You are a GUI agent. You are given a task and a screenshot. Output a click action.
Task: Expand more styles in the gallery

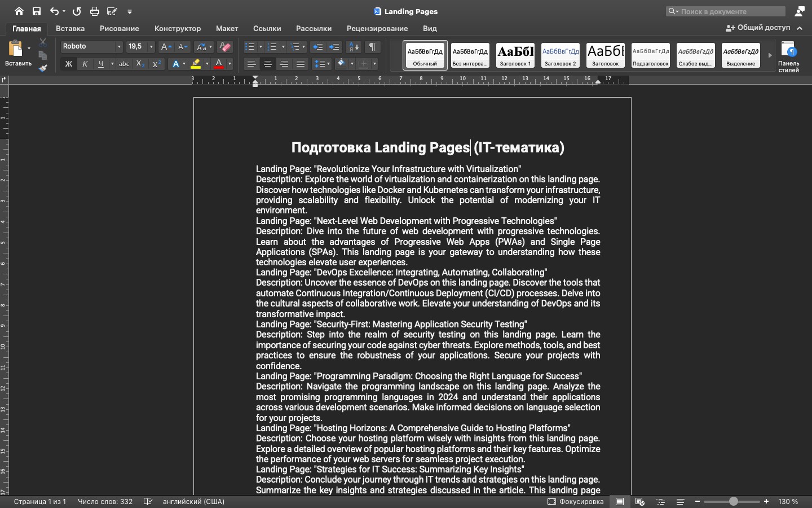(770, 55)
